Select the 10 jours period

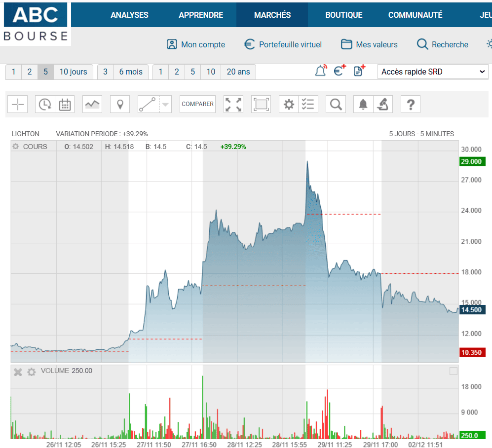73,72
